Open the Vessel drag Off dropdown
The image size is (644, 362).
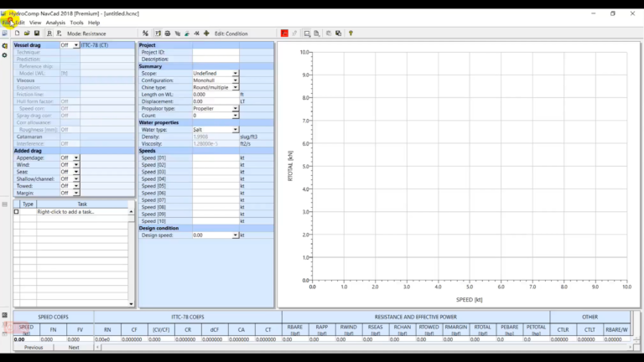click(x=76, y=45)
